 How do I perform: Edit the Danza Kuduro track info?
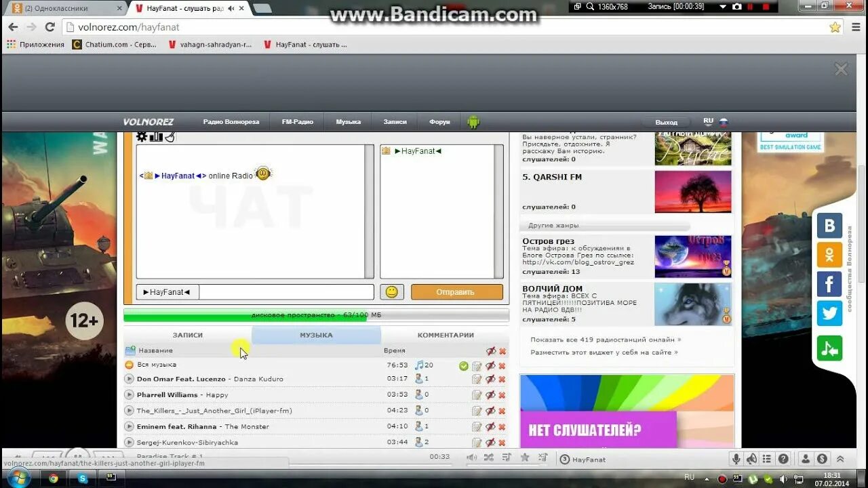pos(477,380)
